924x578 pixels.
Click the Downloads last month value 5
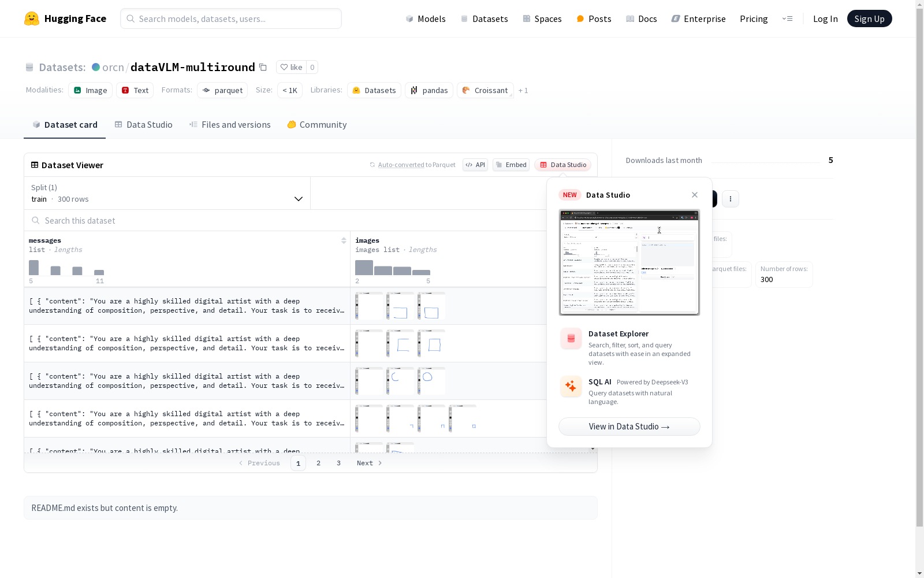(x=830, y=160)
